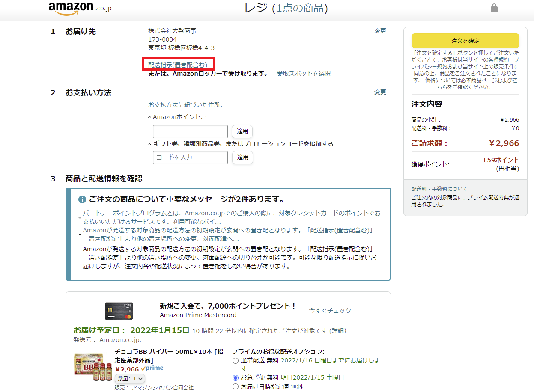Apply the Amazonポイント amount

242,131
